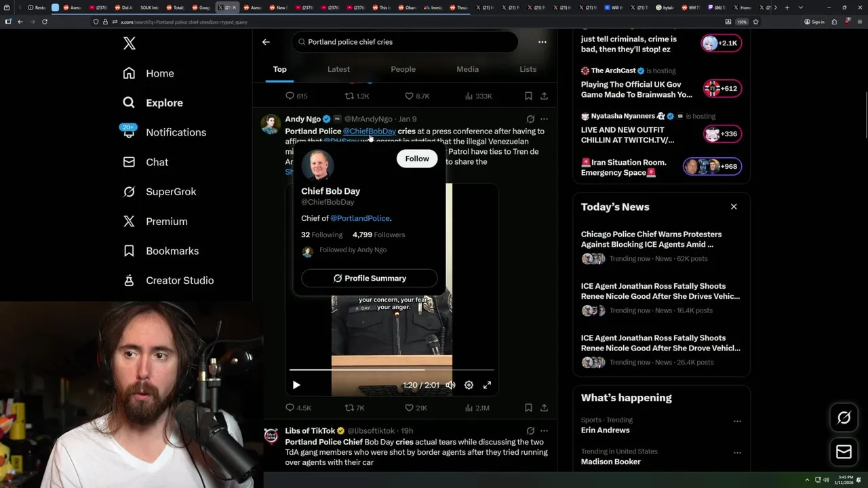Open Grok icon on Libs of TikTok post
The height and width of the screenshot is (488, 868).
tap(530, 430)
